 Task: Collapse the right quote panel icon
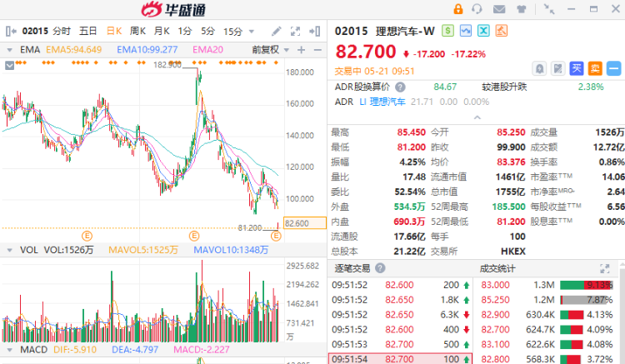314,31
